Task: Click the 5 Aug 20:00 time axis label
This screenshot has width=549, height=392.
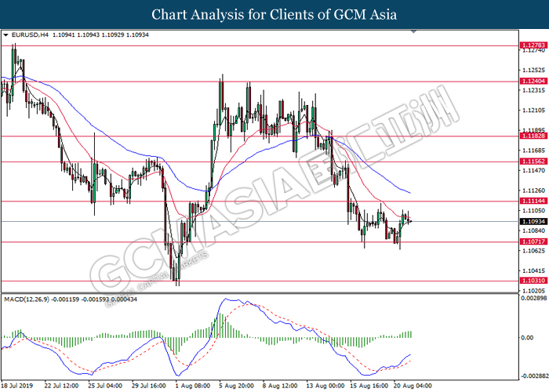Action: (x=236, y=386)
